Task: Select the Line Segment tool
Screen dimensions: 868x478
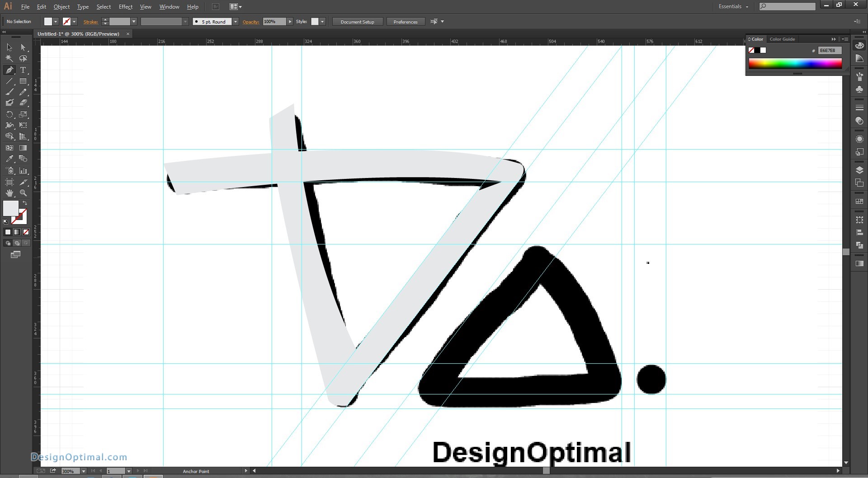Action: tap(9, 81)
